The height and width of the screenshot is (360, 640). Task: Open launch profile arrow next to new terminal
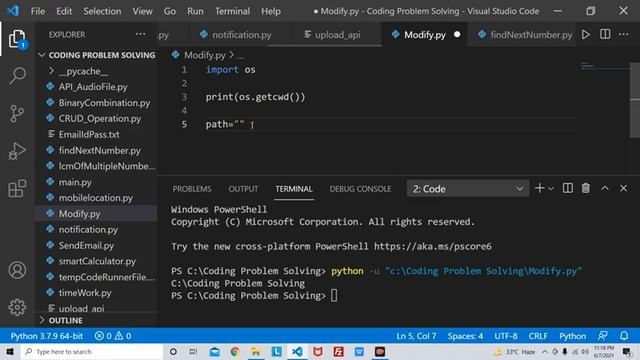(551, 189)
